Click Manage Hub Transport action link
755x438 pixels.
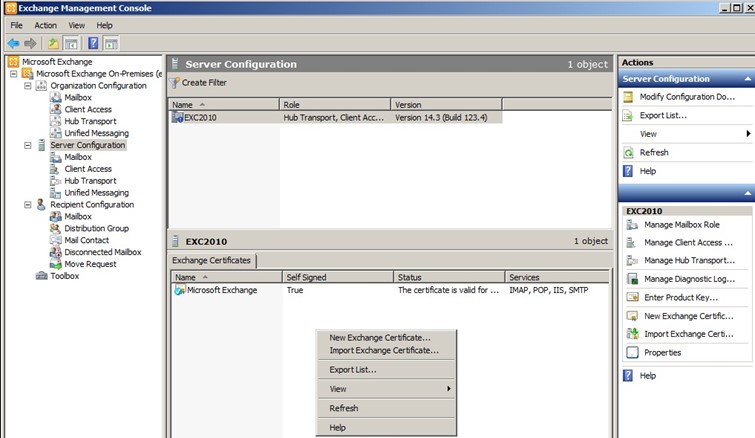(690, 260)
